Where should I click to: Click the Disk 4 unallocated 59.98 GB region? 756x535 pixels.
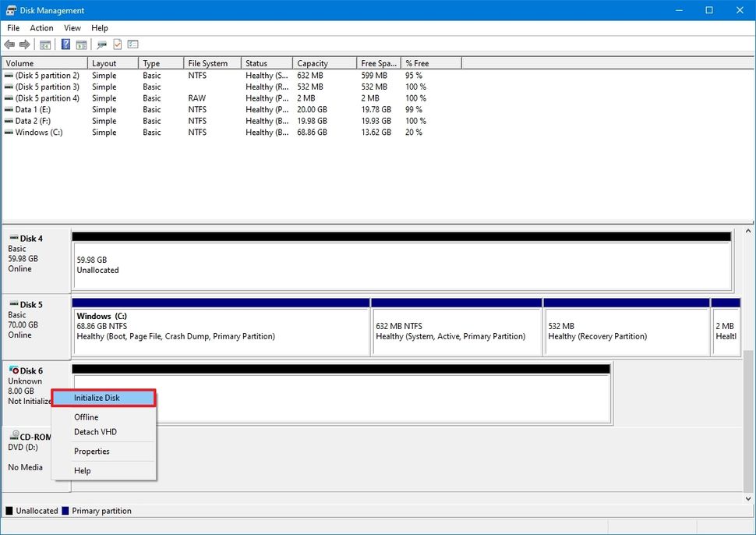(x=401, y=265)
